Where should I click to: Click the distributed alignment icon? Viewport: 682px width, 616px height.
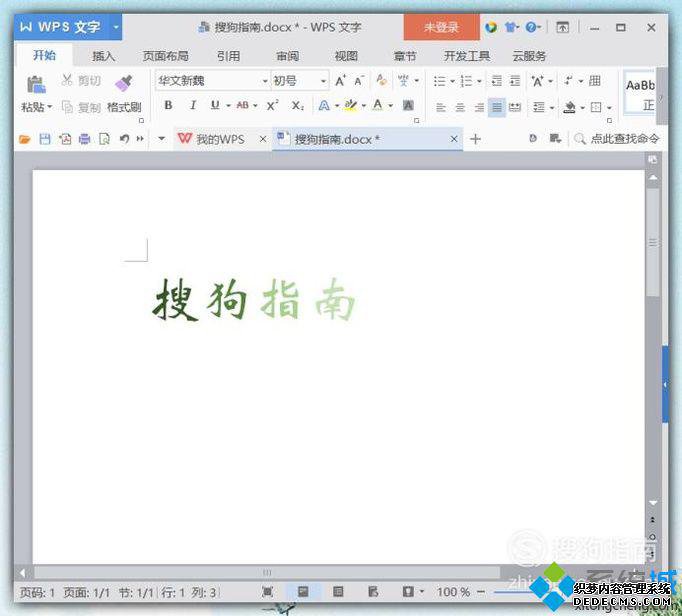(x=515, y=107)
